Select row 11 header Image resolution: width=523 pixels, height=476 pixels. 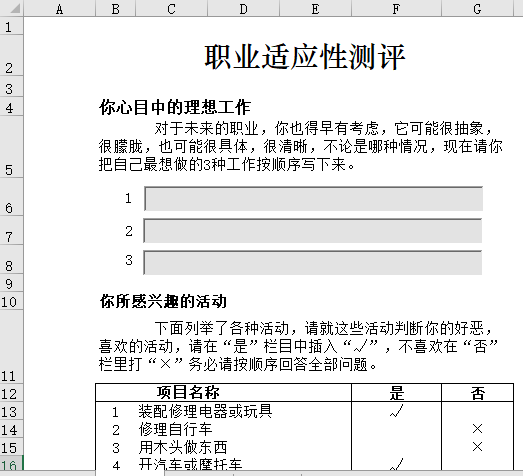click(12, 347)
